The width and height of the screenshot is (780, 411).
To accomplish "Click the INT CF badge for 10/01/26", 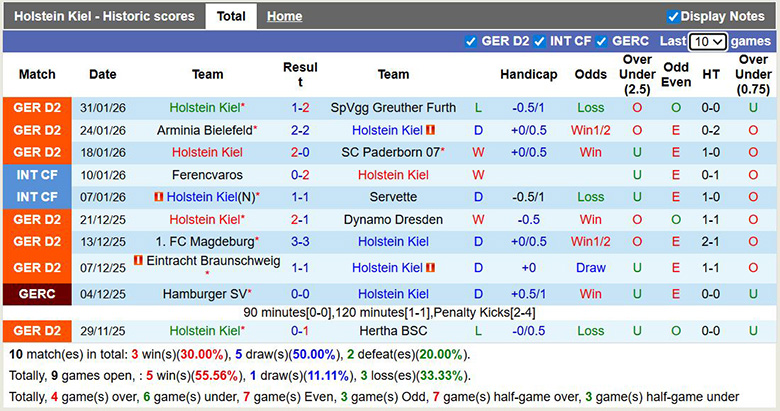I will pos(37,175).
